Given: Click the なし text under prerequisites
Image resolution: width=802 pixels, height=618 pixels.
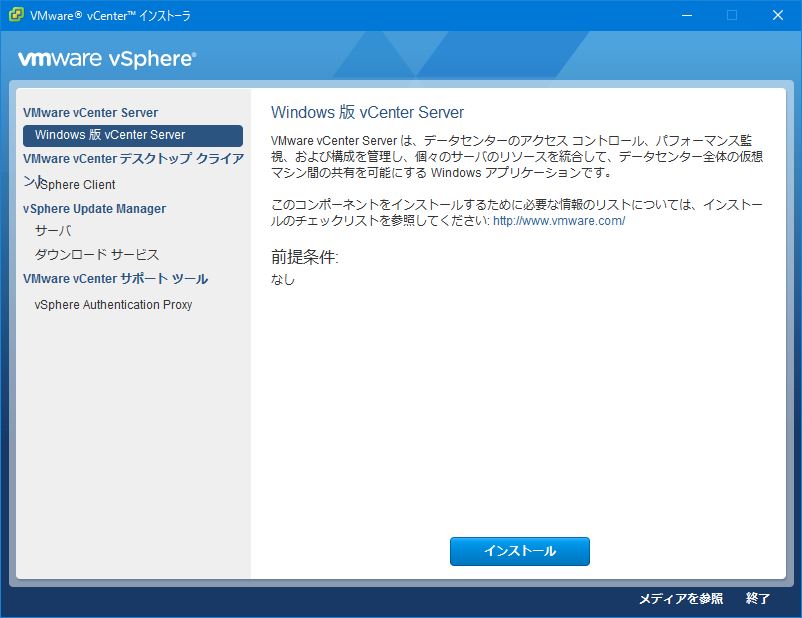Looking at the screenshot, I should pyautogui.click(x=283, y=279).
